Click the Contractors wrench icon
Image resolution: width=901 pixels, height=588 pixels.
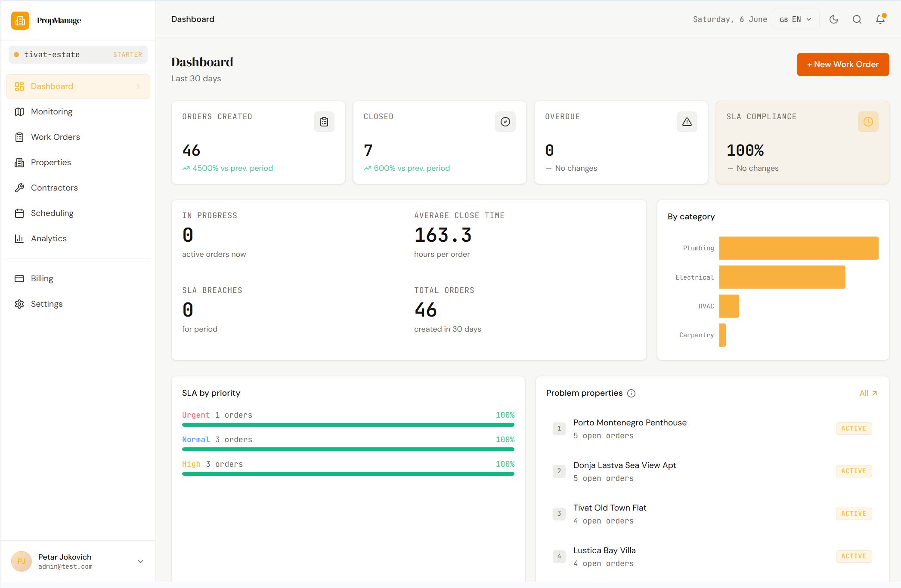pyautogui.click(x=19, y=188)
